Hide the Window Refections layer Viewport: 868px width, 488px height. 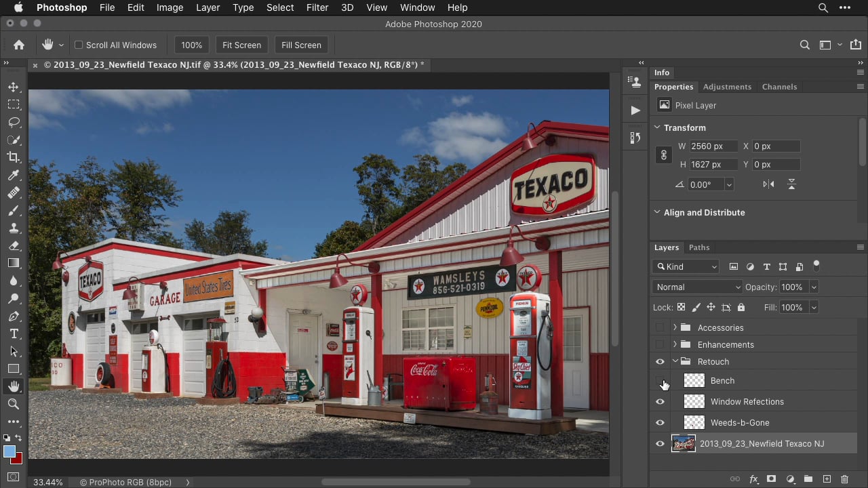660,402
